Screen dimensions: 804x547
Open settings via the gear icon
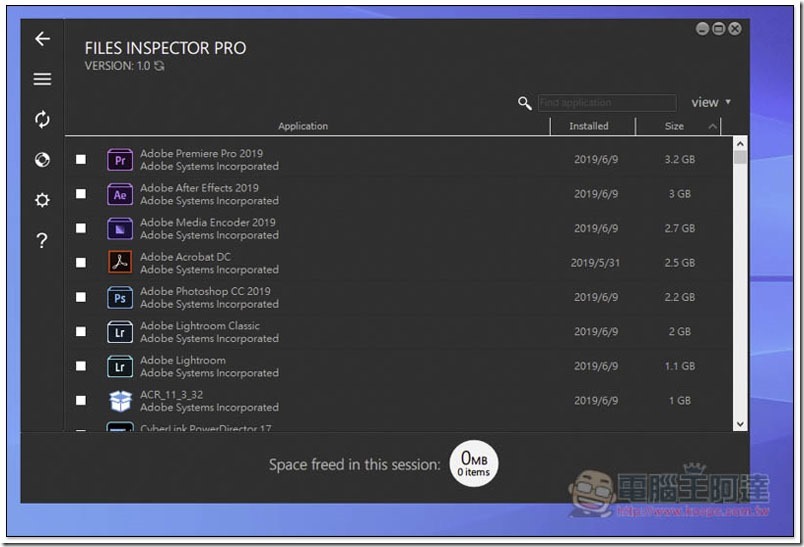(42, 200)
